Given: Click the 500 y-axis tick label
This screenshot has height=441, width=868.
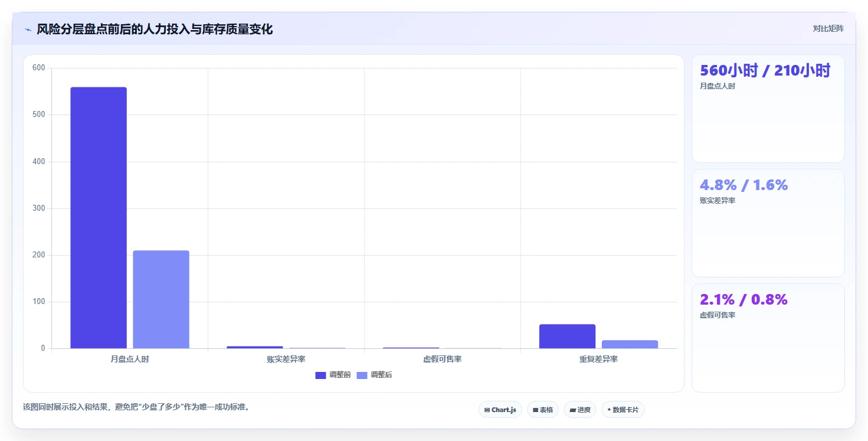Looking at the screenshot, I should (39, 115).
